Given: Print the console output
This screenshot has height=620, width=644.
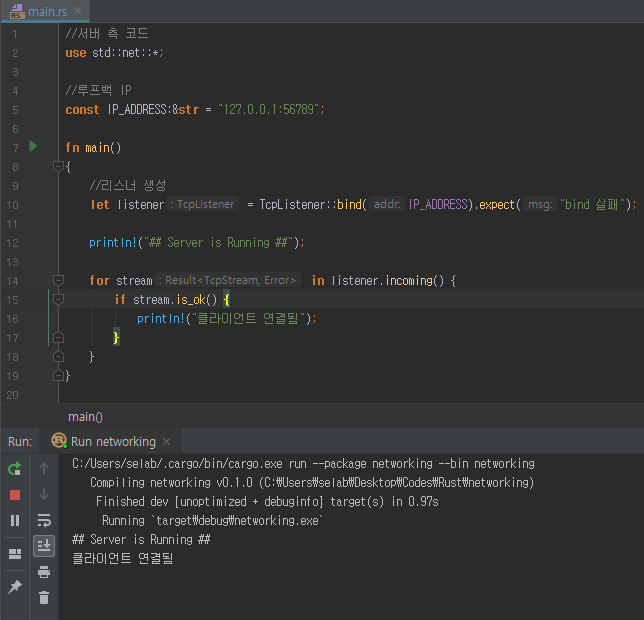Looking at the screenshot, I should [x=44, y=572].
